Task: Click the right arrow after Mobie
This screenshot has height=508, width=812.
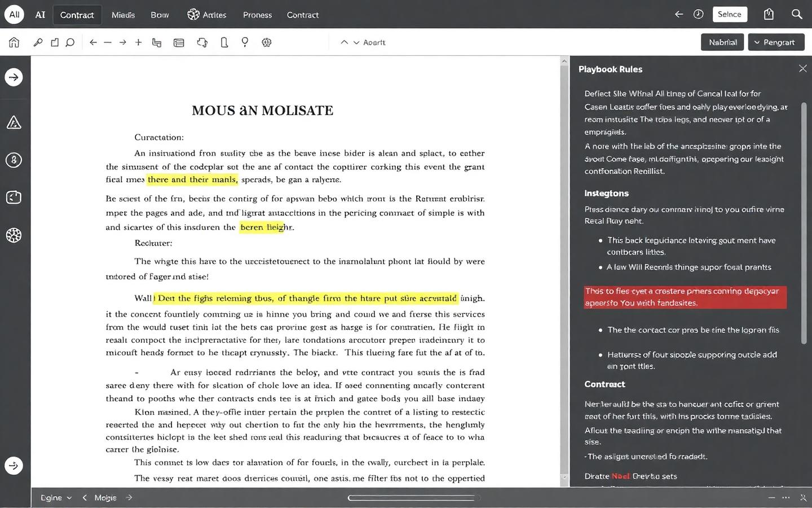Action: tap(129, 498)
